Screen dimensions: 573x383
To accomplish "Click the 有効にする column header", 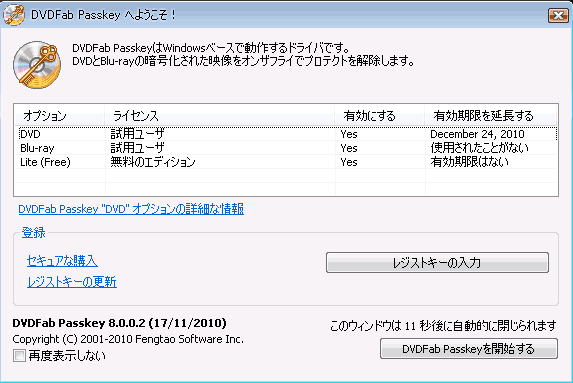I will pyautogui.click(x=380, y=115).
